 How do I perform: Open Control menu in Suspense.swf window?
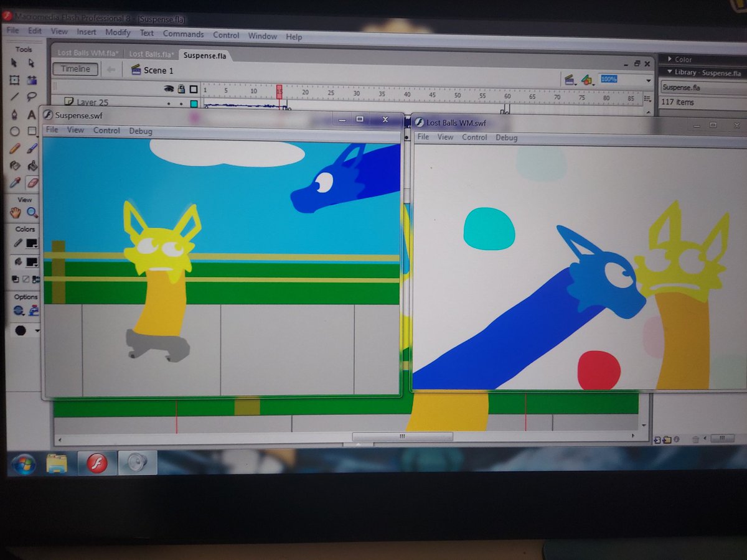coord(106,131)
